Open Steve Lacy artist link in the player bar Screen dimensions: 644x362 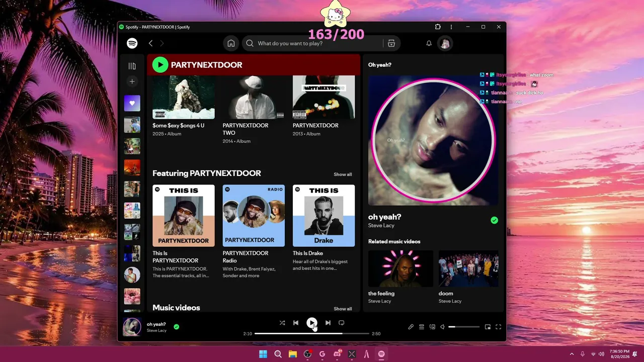tap(156, 331)
